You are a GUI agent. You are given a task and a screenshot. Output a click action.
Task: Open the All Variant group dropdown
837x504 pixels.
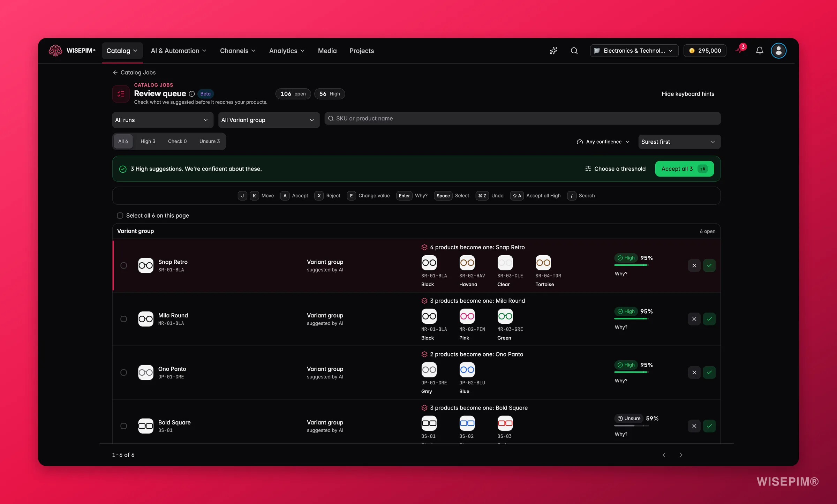click(269, 120)
